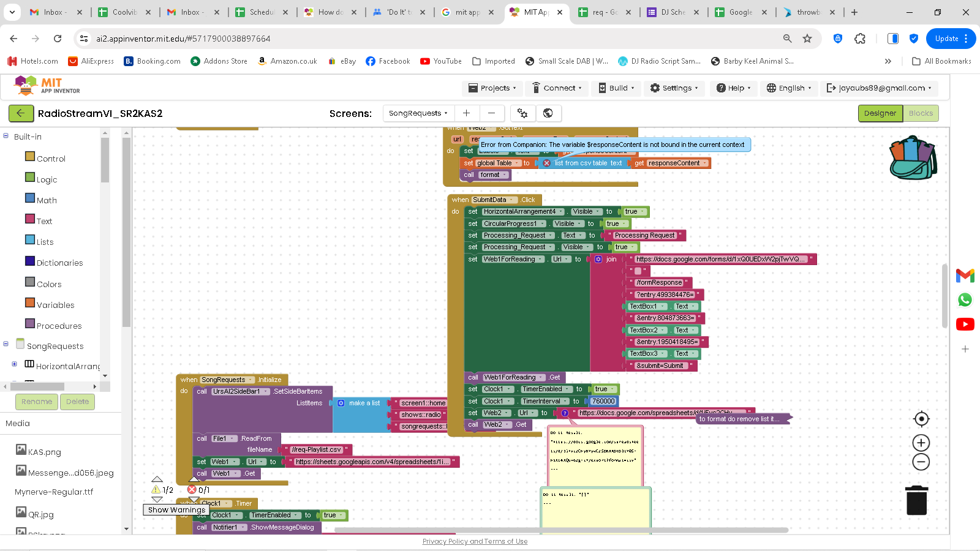
Task: Open Privacy Policy and Terms of Use
Action: tap(475, 541)
